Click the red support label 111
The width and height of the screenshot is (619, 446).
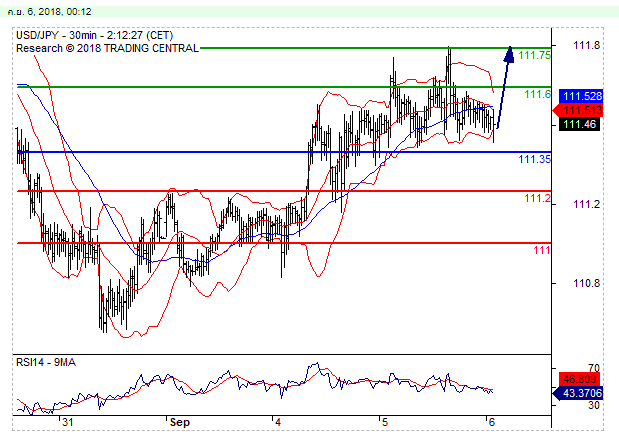(542, 250)
